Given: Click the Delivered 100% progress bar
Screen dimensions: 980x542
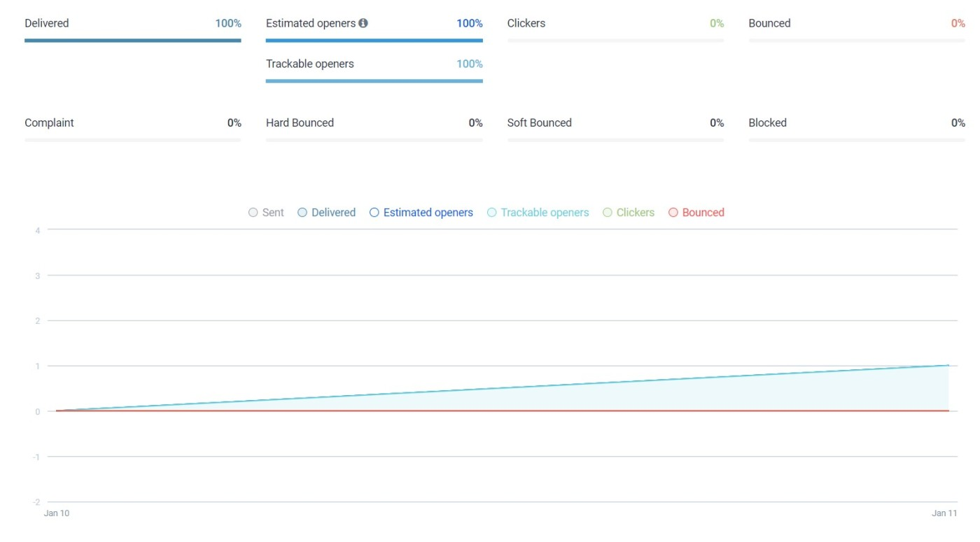Looking at the screenshot, I should pos(133,41).
